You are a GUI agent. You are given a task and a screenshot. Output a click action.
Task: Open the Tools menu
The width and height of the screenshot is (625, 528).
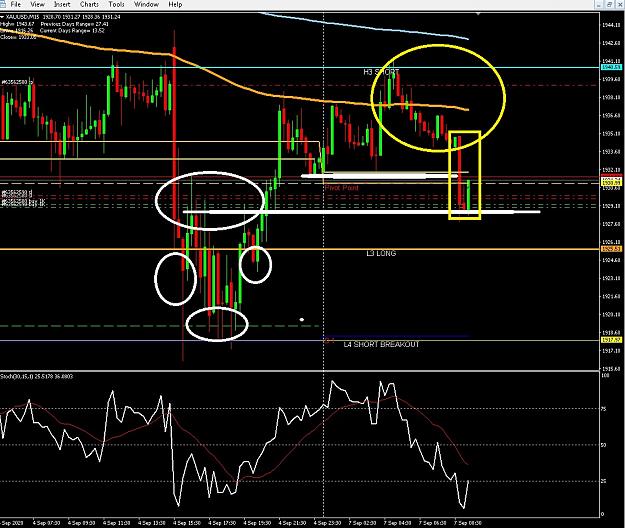(116, 4)
